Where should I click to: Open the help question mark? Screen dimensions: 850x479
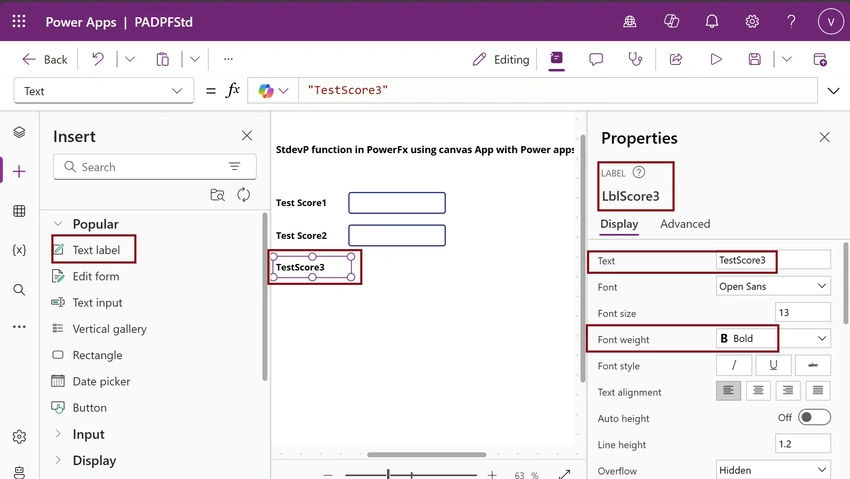[791, 21]
